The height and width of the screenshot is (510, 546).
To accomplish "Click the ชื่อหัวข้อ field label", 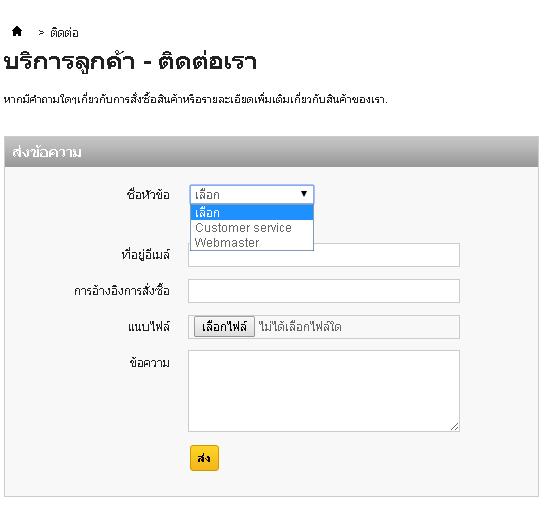I will coord(148,194).
